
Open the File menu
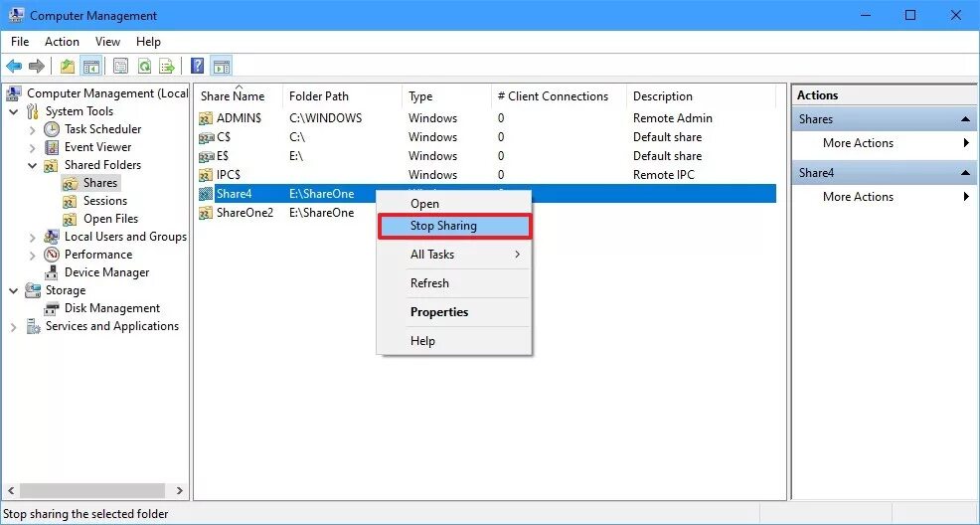[x=20, y=41]
